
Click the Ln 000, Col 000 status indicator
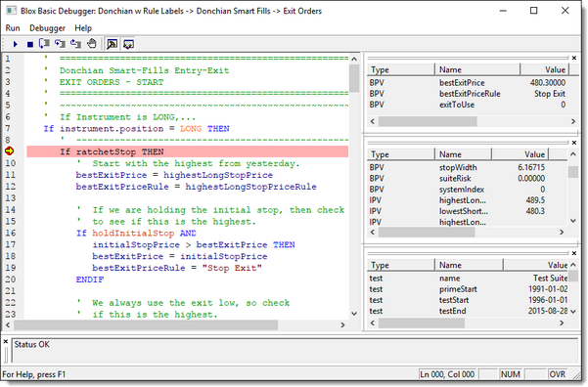pyautogui.click(x=447, y=374)
